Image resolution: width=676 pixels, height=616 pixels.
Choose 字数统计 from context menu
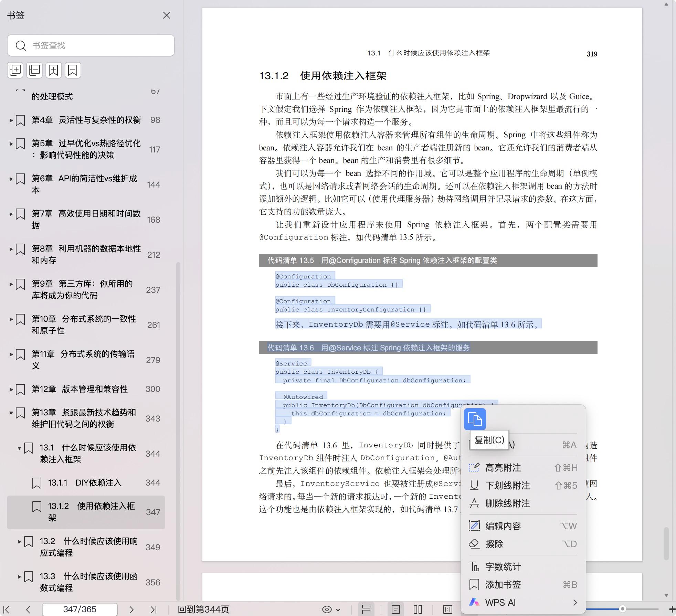click(x=523, y=566)
